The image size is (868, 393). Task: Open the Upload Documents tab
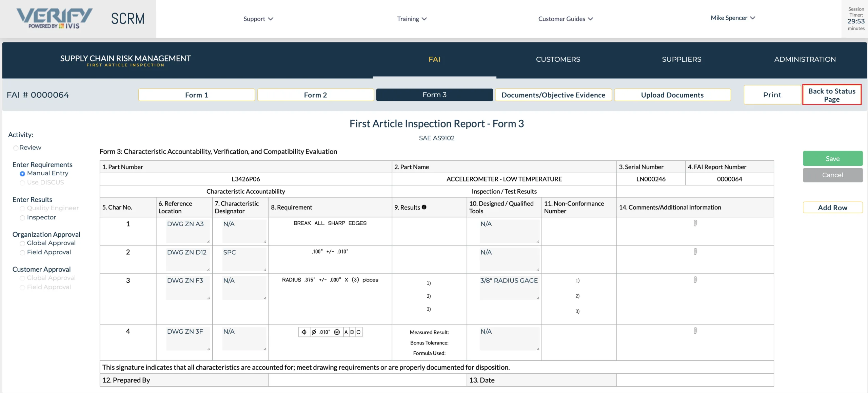click(672, 95)
